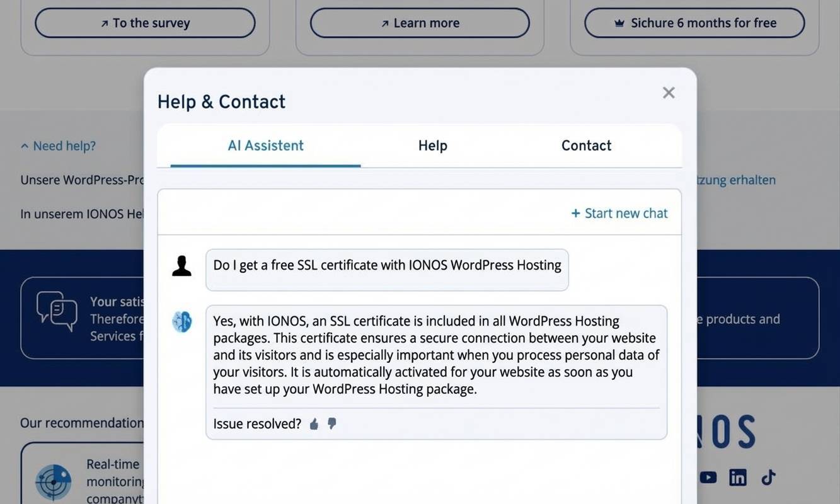Click the To the survey button

pyautogui.click(x=145, y=22)
